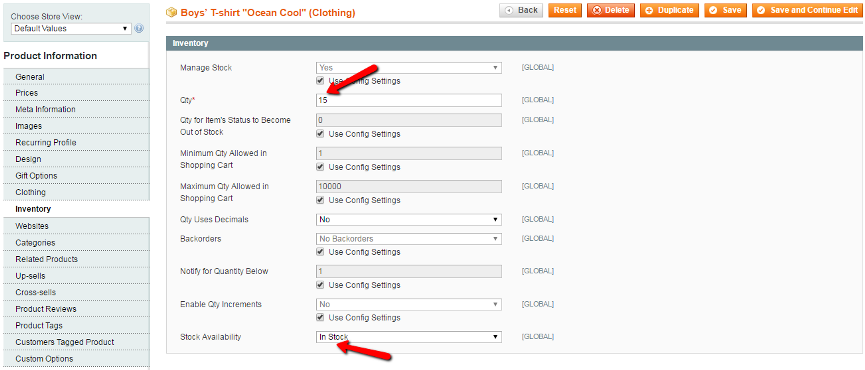865x370 pixels.
Task: Open the Clothing tab
Action: coord(76,192)
